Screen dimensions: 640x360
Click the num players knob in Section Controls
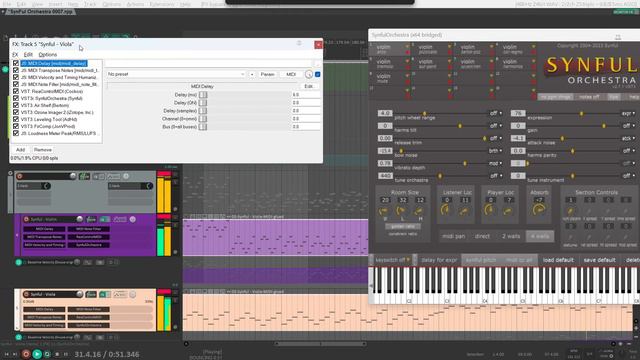click(x=570, y=211)
